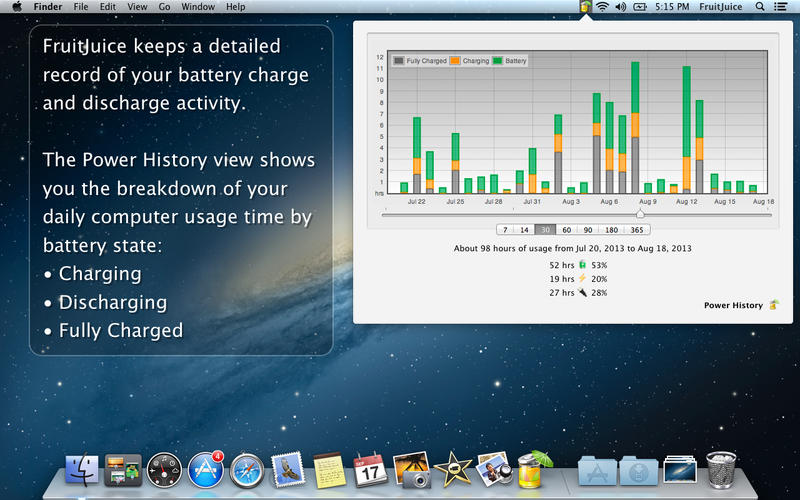Click the FruitJuice user name in menu bar
The image size is (800, 500).
coord(720,7)
